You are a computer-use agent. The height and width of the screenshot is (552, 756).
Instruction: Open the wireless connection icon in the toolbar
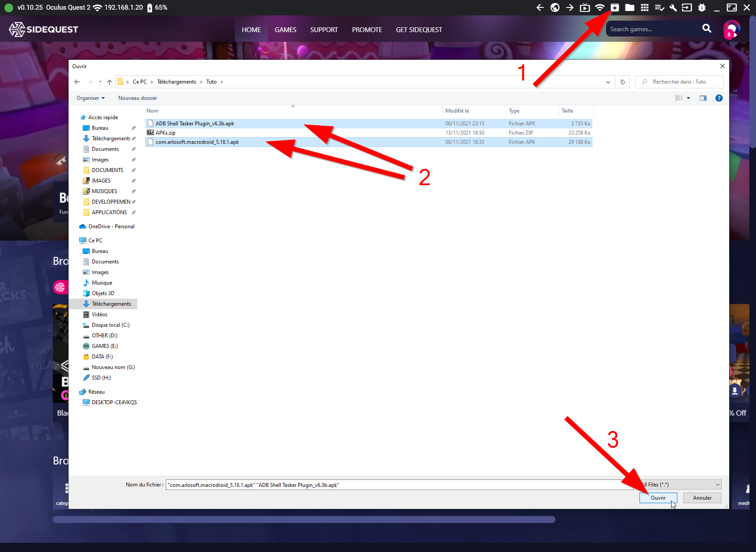(600, 7)
